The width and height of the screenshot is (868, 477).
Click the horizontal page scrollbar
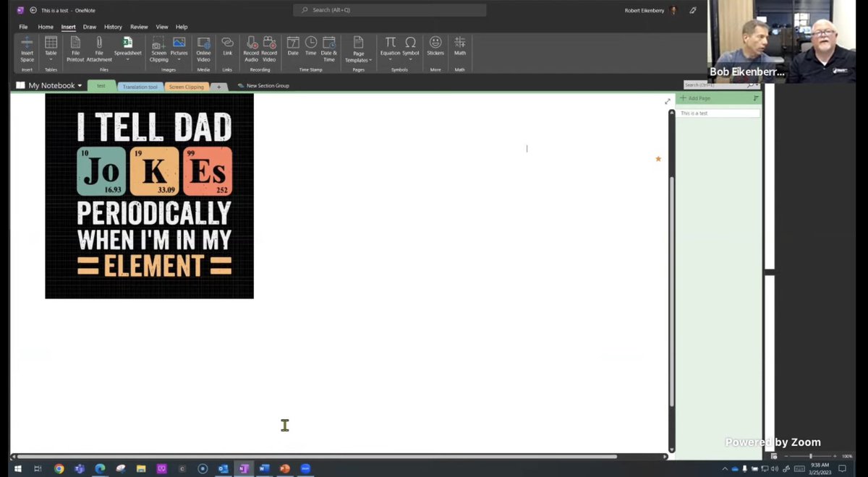pyautogui.click(x=317, y=456)
